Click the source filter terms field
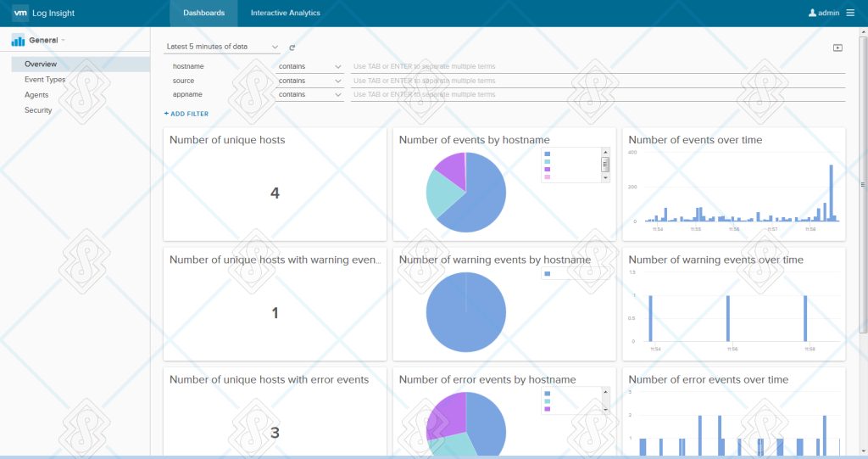Screen dimensions: 868x459 (x=598, y=81)
